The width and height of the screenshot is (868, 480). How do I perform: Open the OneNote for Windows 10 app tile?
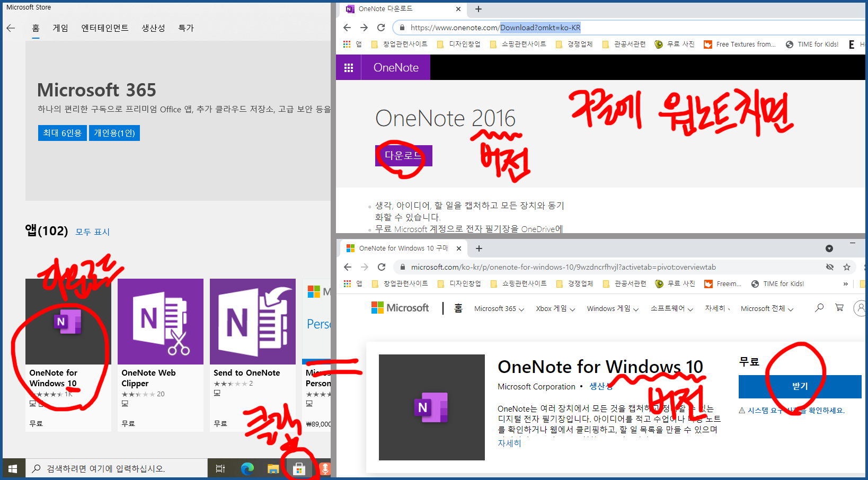point(68,355)
